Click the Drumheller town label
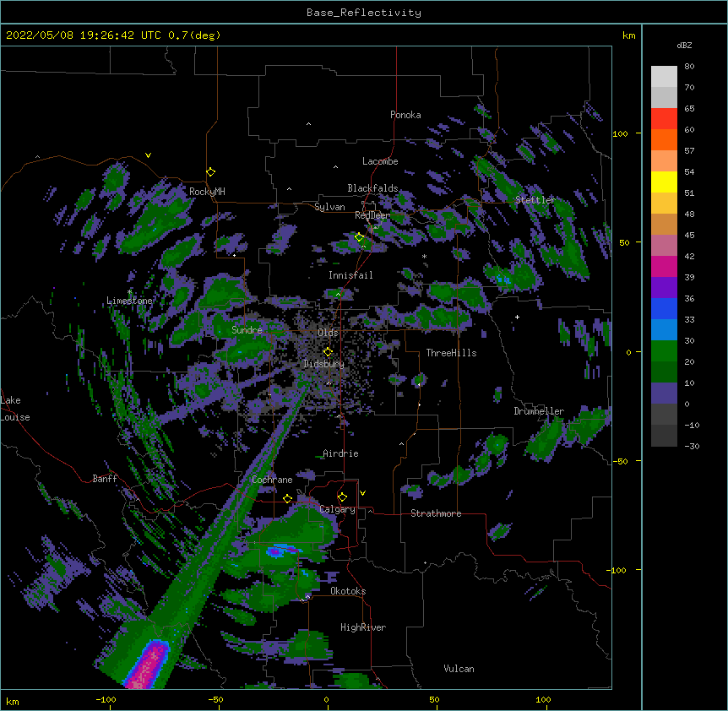The height and width of the screenshot is (711, 728). point(539,411)
